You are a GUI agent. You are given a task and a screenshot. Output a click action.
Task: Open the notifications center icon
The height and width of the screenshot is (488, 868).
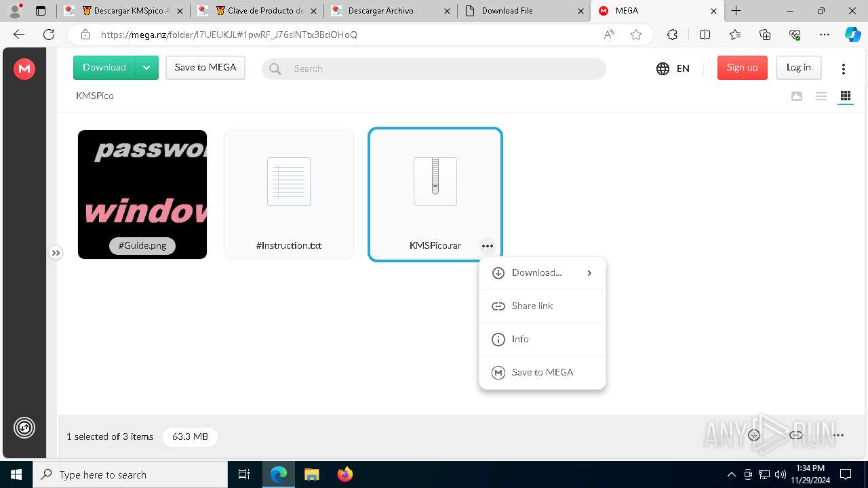coord(846,474)
